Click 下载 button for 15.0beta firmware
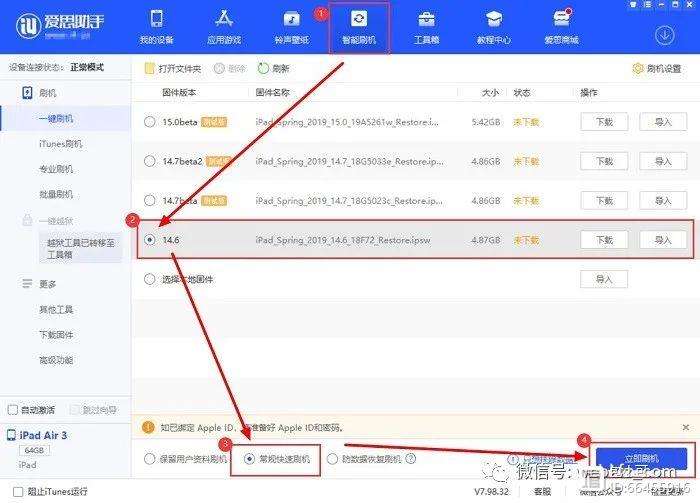 tap(604, 122)
